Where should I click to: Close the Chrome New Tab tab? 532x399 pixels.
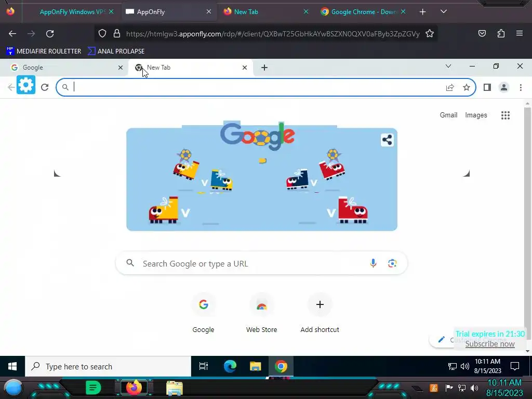coord(245,68)
